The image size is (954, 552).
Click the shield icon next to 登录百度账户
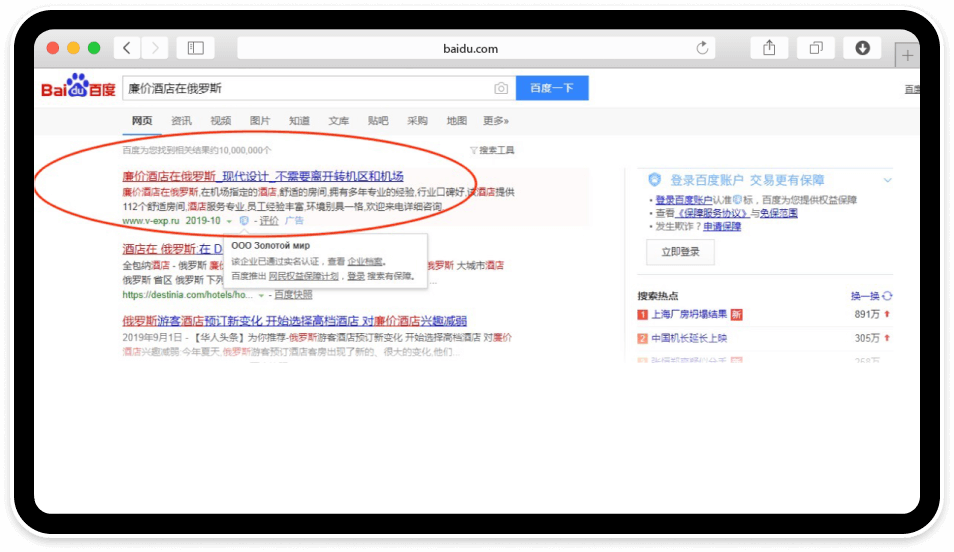pos(654,180)
